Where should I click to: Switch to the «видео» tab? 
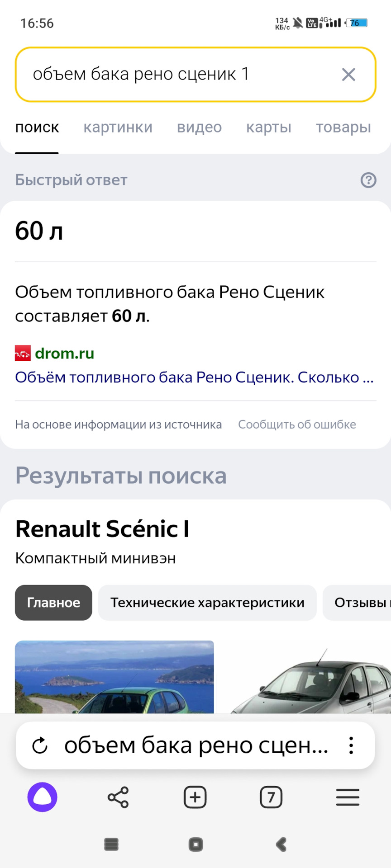[199, 127]
